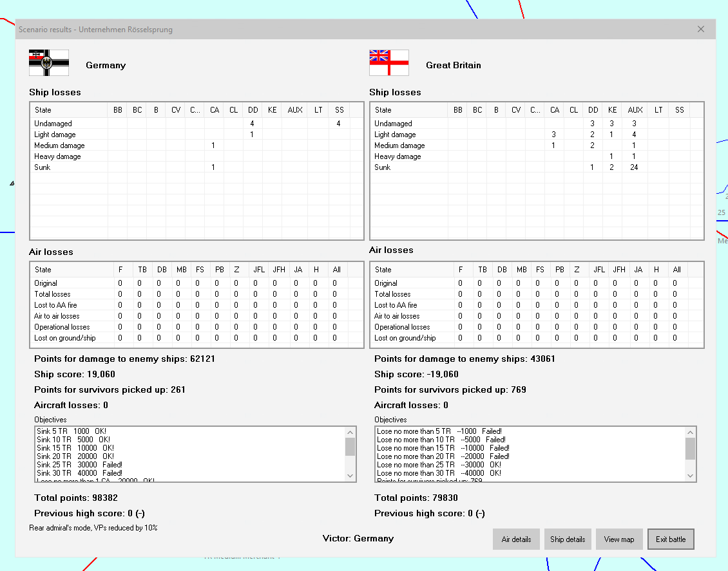Select Total losses row in Germany air losses
The image size is (728, 571).
[196, 294]
